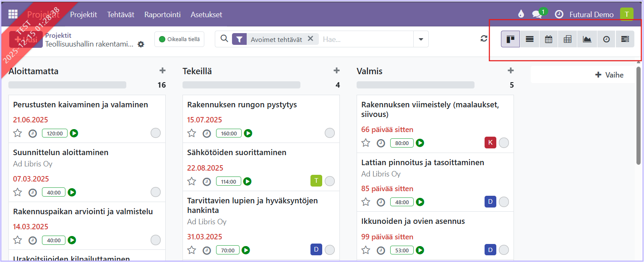Open the conversations icon with badge
This screenshot has height=262, width=644.
[x=537, y=14]
